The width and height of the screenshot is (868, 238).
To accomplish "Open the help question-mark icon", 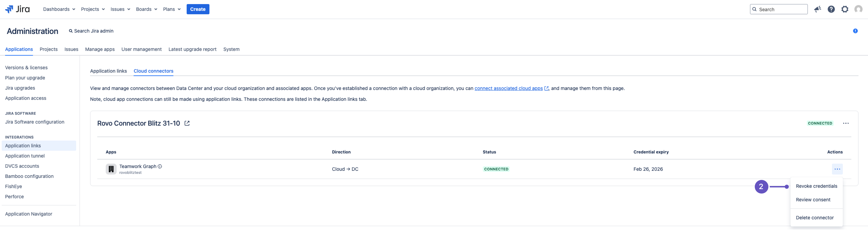I will (x=831, y=9).
